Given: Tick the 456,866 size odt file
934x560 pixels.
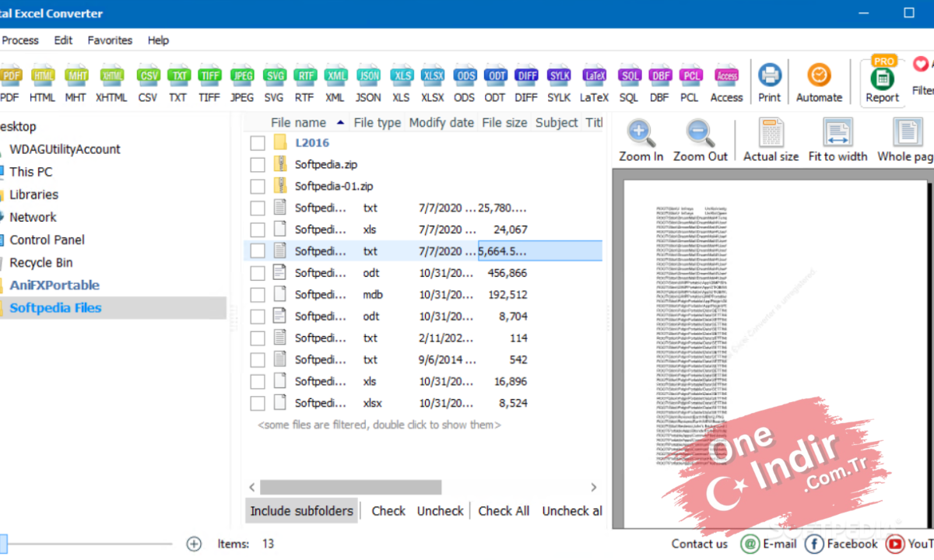Looking at the screenshot, I should 258,273.
